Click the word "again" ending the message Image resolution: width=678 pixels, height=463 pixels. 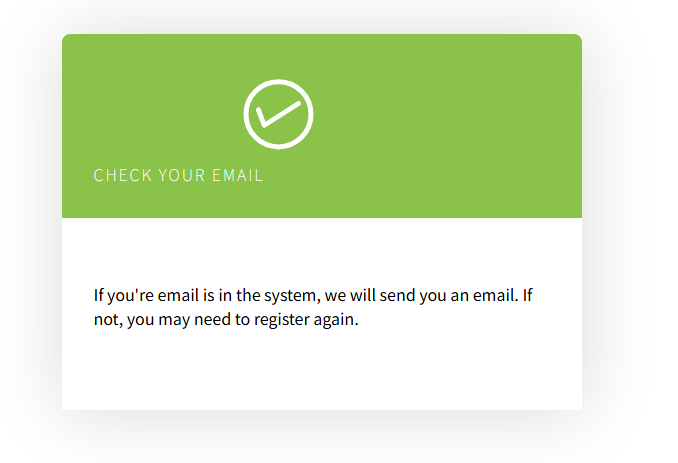coord(336,321)
